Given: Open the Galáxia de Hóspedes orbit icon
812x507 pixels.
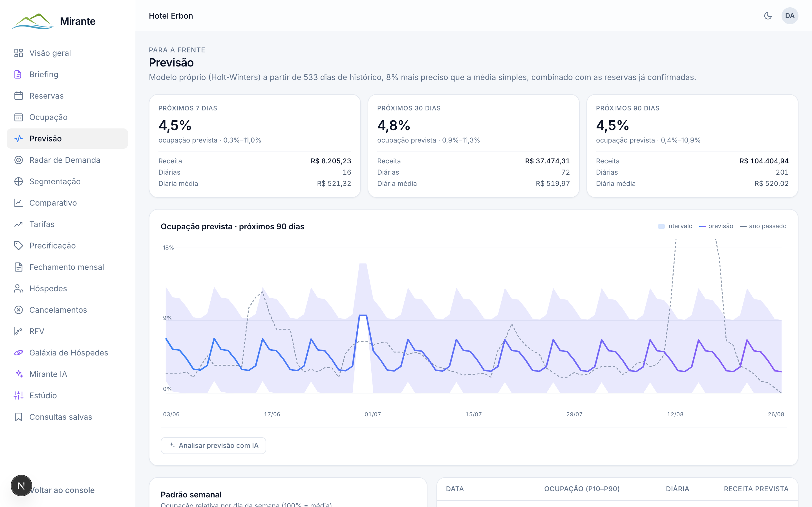Looking at the screenshot, I should [18, 353].
